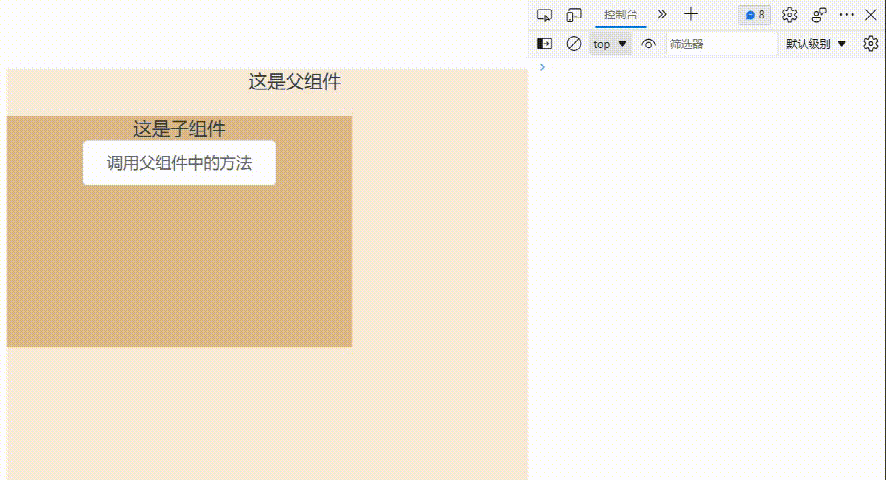This screenshot has width=886, height=480.
Task: Add a new DevTools tab with plus icon
Action: 690,14
